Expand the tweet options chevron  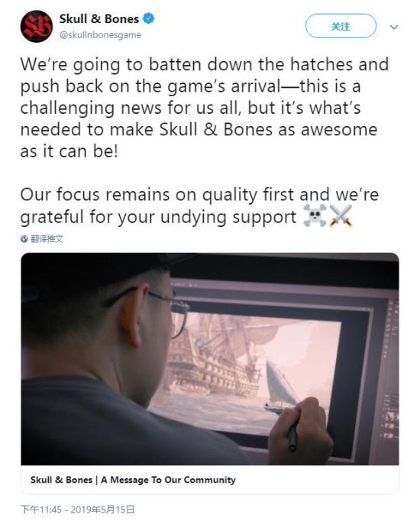click(x=394, y=27)
